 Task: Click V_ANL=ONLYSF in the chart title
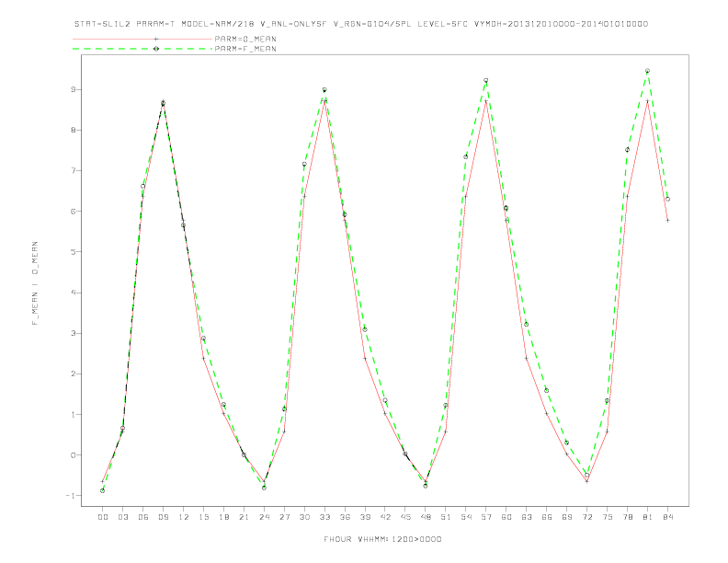click(x=294, y=24)
